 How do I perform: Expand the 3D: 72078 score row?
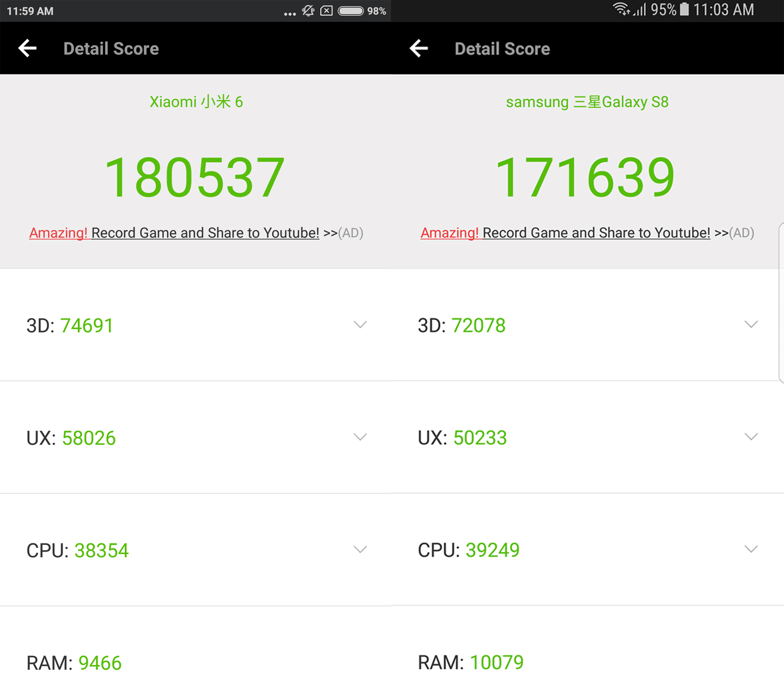tap(587, 325)
